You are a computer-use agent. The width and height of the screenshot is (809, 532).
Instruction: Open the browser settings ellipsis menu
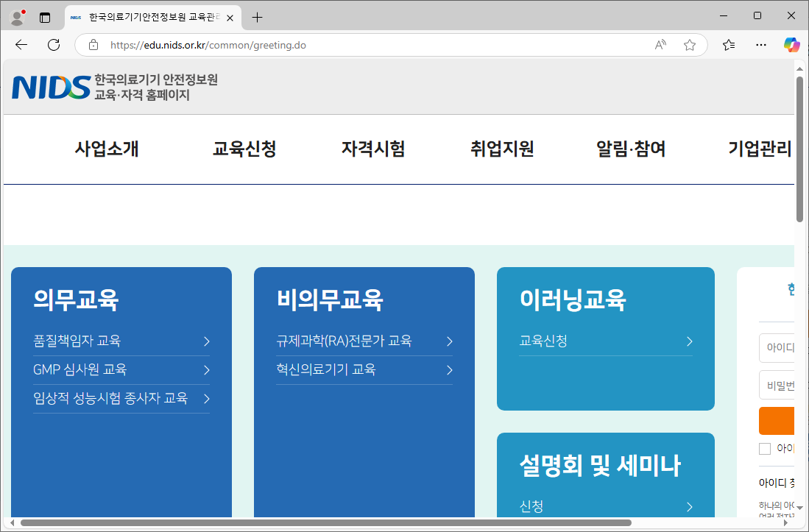(x=760, y=44)
